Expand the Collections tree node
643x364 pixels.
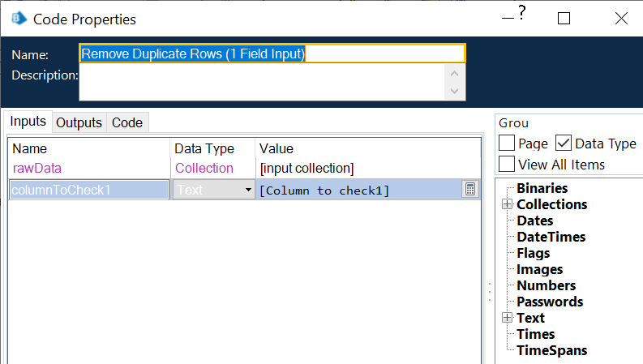point(508,204)
